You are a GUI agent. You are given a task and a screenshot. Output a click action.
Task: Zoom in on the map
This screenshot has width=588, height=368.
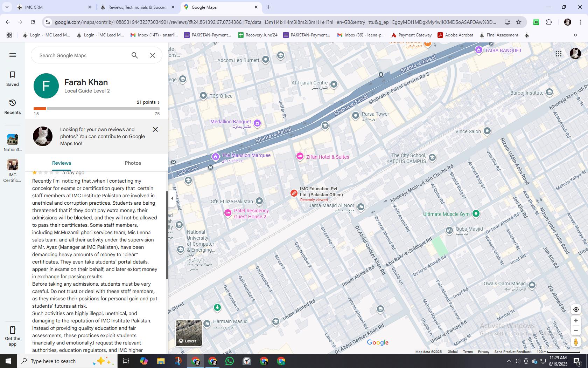[576, 321]
